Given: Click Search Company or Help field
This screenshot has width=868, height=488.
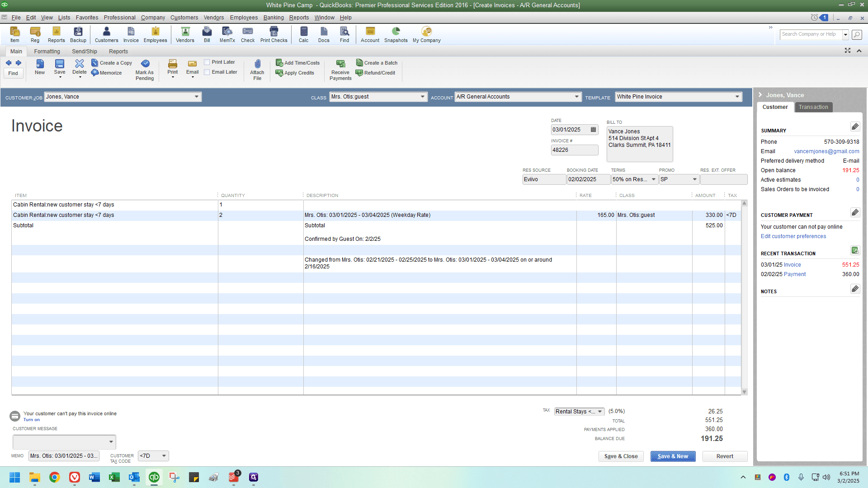Looking at the screenshot, I should 811,34.
